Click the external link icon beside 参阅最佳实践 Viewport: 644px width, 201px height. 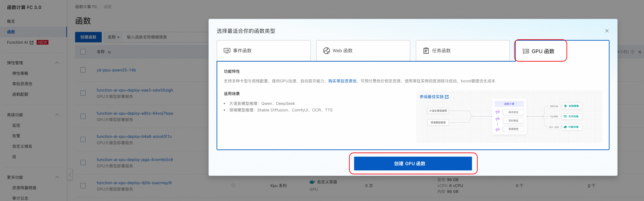pos(447,97)
